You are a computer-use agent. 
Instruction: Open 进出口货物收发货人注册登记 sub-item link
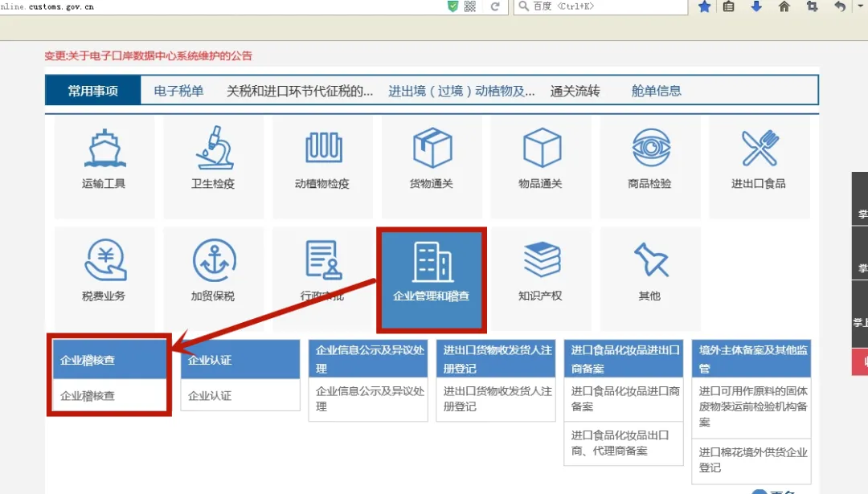497,399
